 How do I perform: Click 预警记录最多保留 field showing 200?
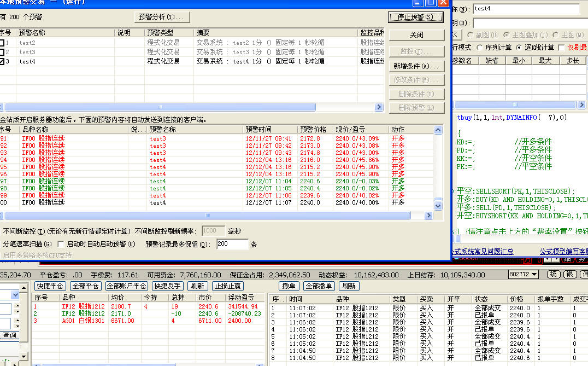(232, 244)
